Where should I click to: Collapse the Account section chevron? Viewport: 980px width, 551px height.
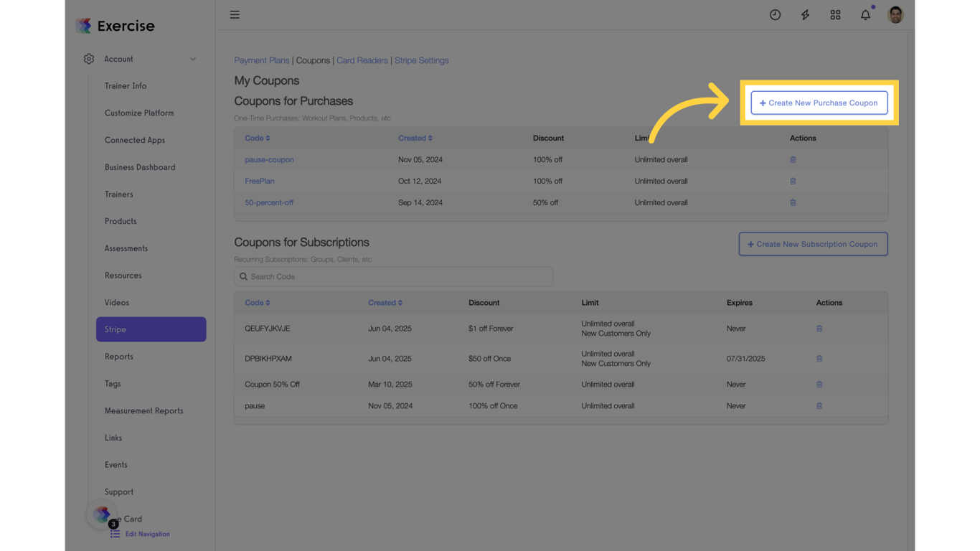point(192,59)
